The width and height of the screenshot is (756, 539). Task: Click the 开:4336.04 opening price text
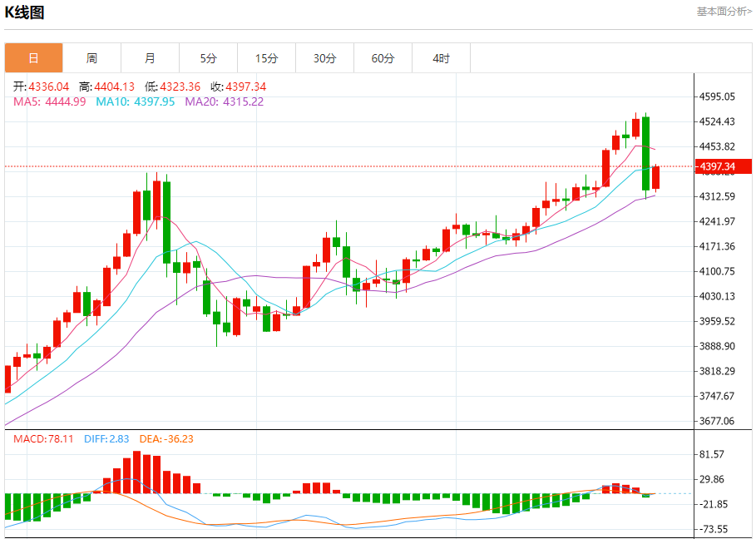coord(41,87)
